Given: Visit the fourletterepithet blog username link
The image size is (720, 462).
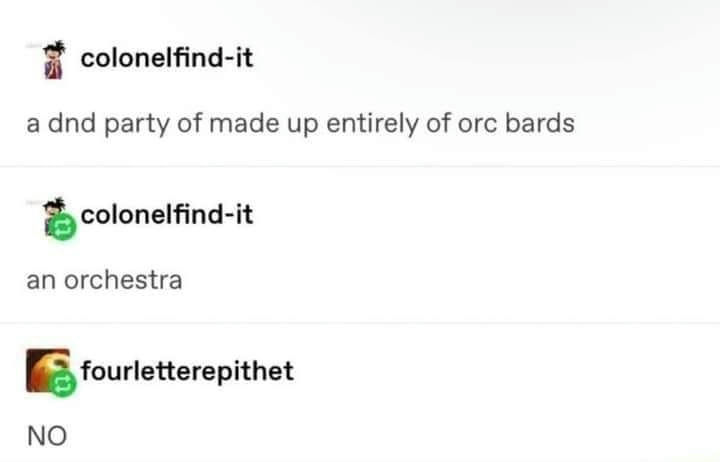Looking at the screenshot, I should click(x=187, y=371).
